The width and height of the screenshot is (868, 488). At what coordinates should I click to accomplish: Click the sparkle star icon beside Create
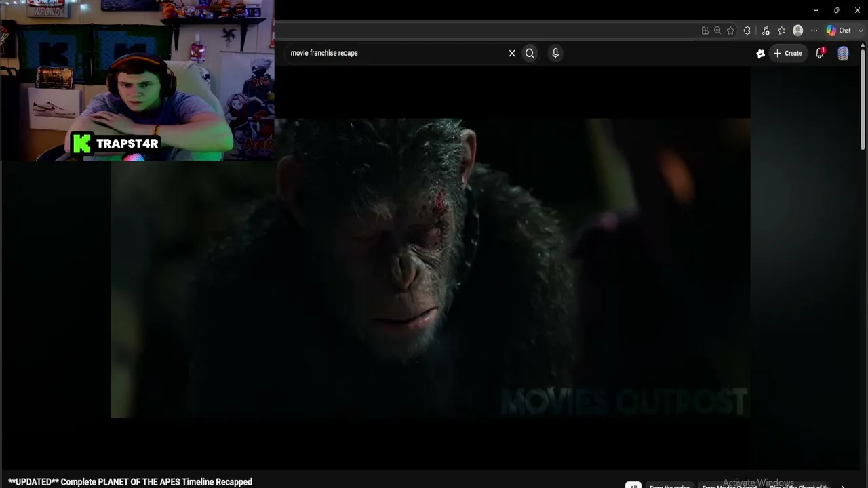coord(761,54)
